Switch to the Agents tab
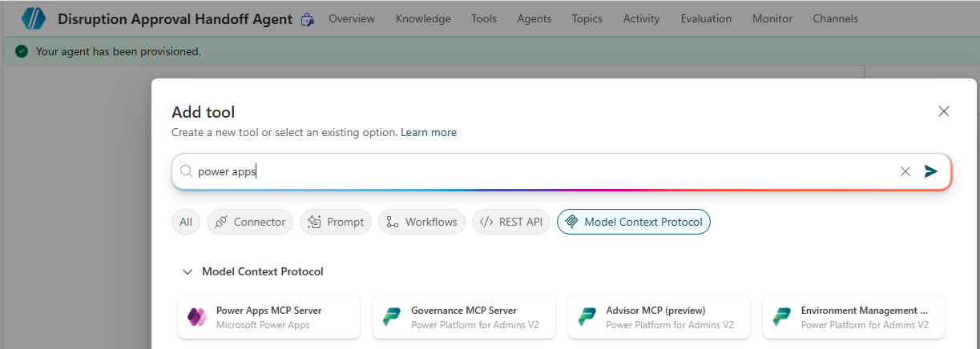The width and height of the screenshot is (980, 349). coord(534,18)
